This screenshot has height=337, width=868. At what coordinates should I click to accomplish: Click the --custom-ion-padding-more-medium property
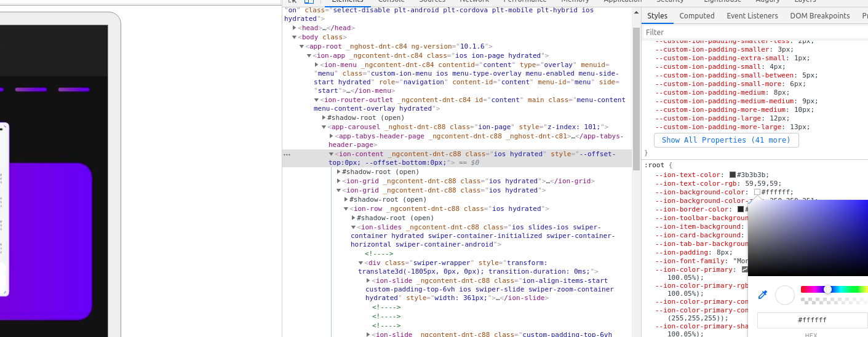(x=721, y=109)
